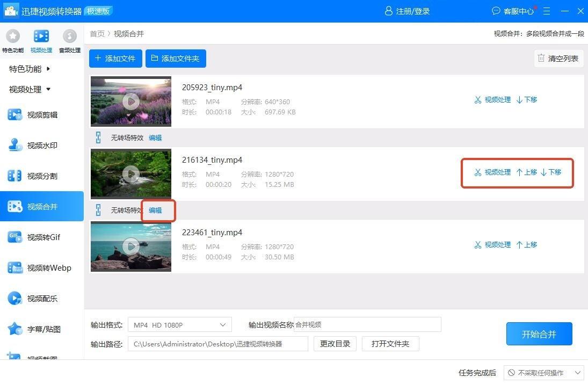Click the 添加文件 button
Viewport: 588px width, 384px height.
(x=115, y=59)
